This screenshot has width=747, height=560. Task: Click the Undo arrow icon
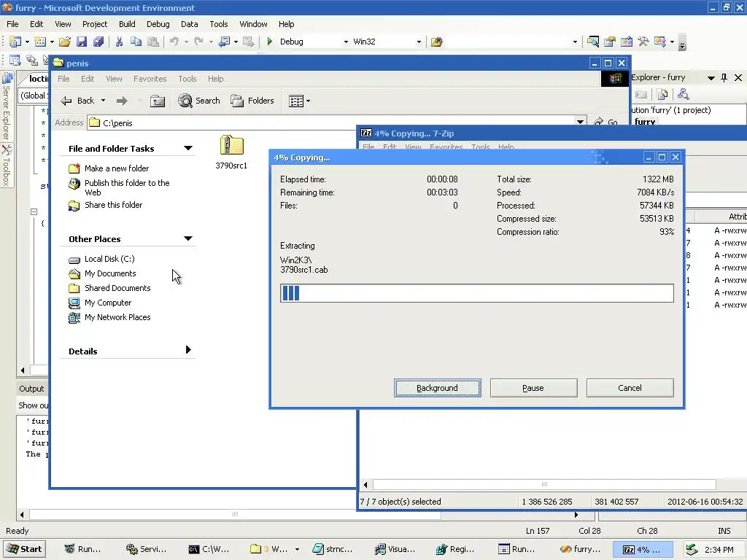pyautogui.click(x=174, y=42)
